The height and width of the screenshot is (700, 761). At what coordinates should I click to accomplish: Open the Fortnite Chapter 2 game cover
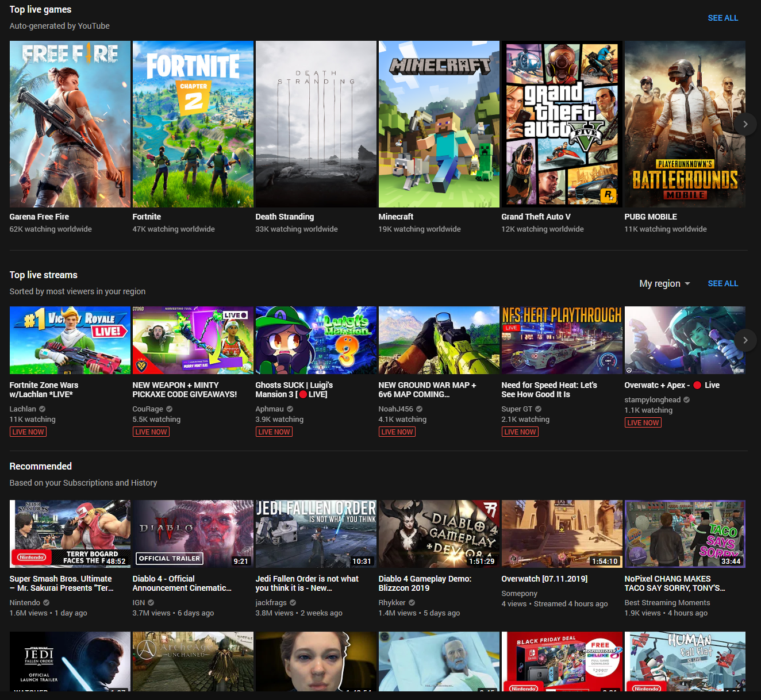193,124
